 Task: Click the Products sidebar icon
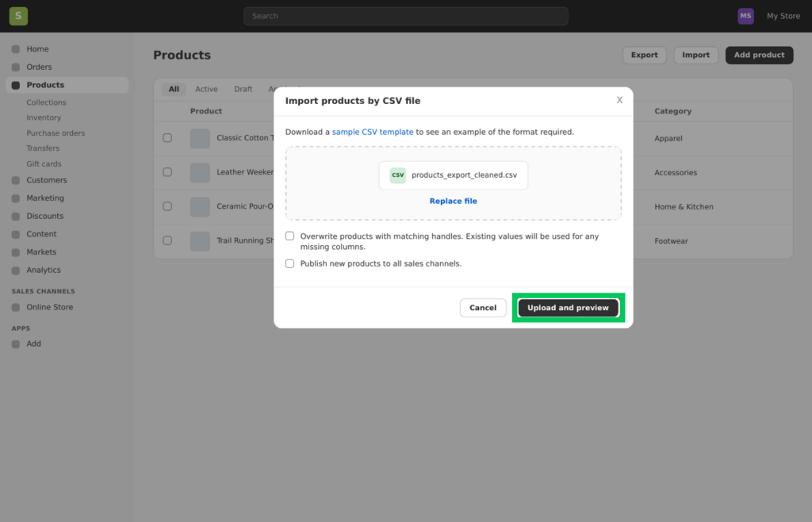[x=16, y=86]
